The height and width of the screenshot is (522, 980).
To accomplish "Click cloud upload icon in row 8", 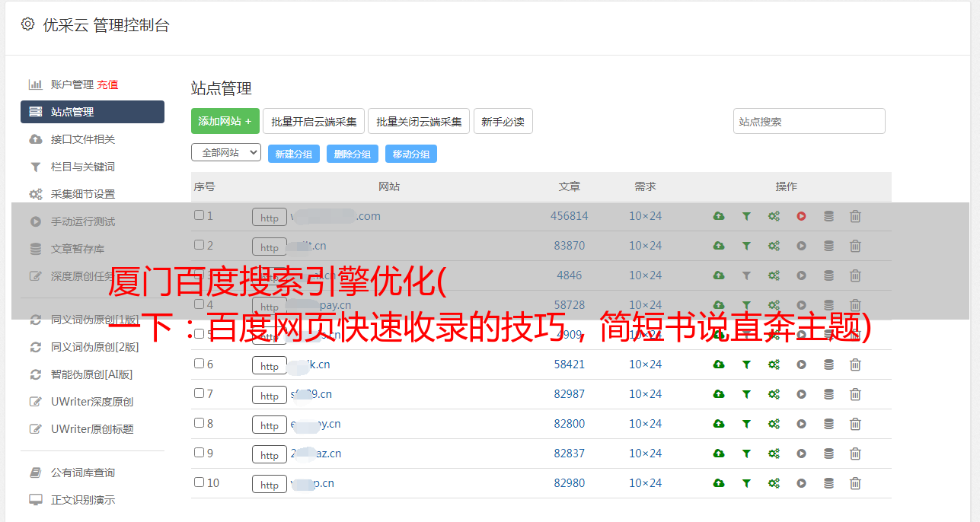I will pyautogui.click(x=719, y=424).
